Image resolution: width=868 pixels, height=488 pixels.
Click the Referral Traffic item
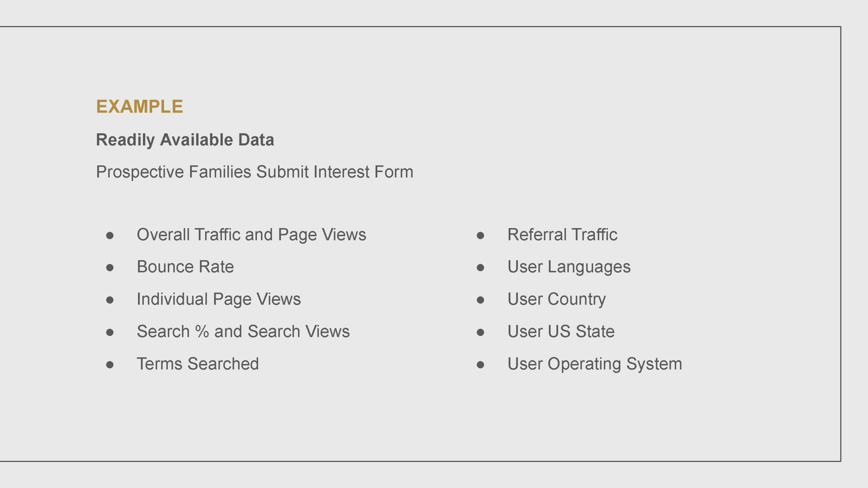click(x=562, y=235)
